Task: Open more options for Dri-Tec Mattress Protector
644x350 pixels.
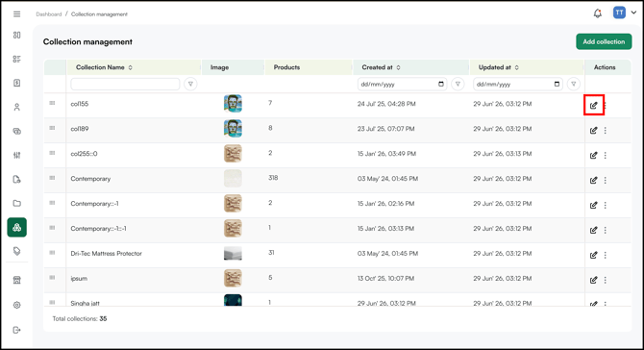Action: [605, 255]
